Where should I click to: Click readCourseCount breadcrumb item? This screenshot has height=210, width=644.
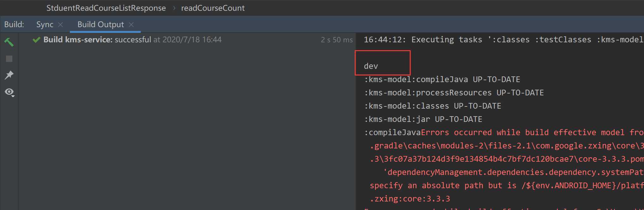(x=213, y=8)
